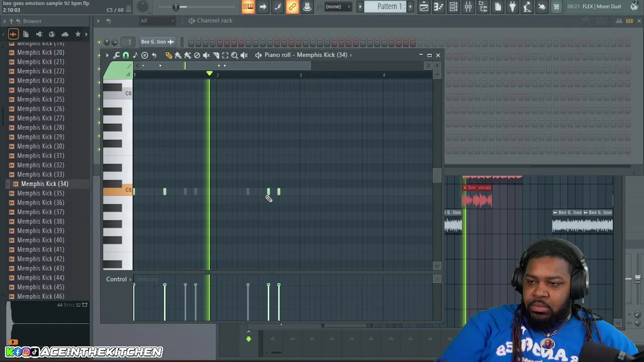
Task: Switch to the audio waveform browser tab
Action: pos(13,34)
